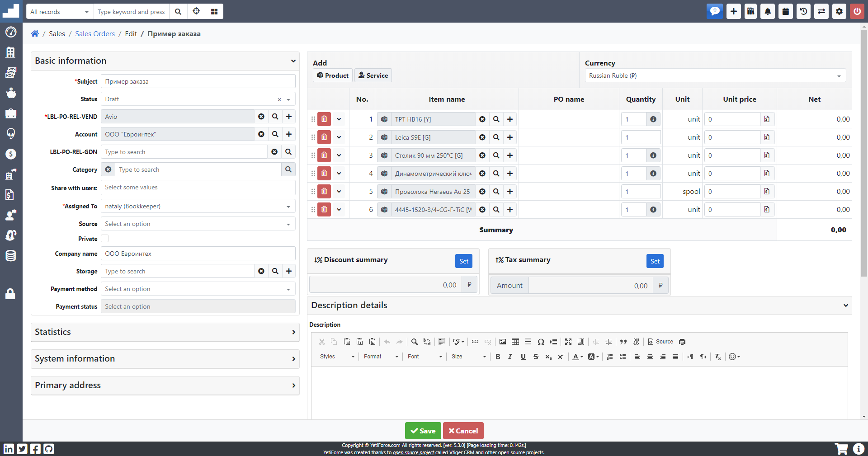
Task: Open the chat icon in top bar
Action: [x=715, y=11]
